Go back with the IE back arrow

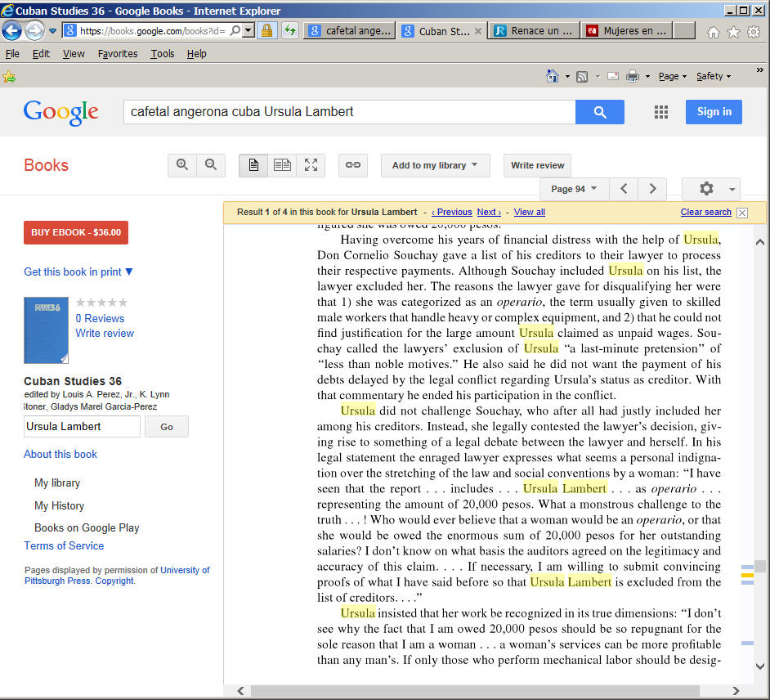coord(11,31)
